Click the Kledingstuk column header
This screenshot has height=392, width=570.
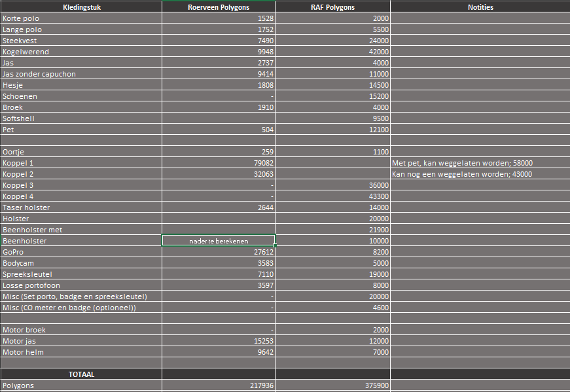point(81,7)
